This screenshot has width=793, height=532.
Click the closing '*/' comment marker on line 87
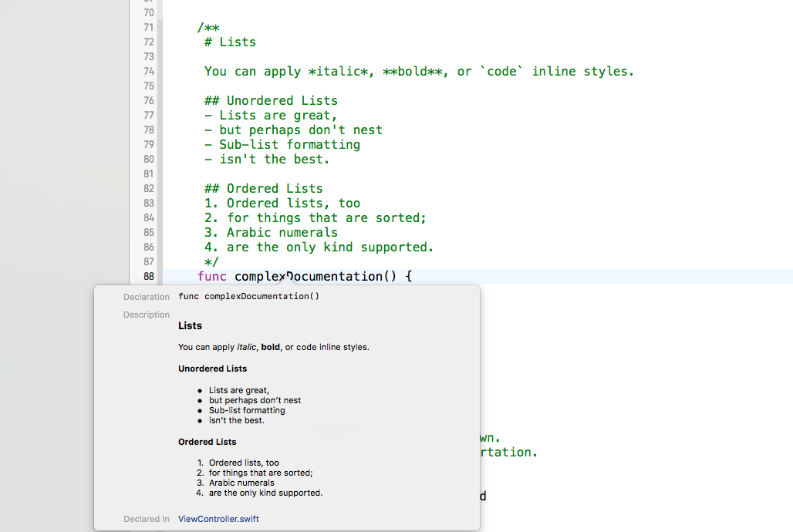[x=211, y=261]
